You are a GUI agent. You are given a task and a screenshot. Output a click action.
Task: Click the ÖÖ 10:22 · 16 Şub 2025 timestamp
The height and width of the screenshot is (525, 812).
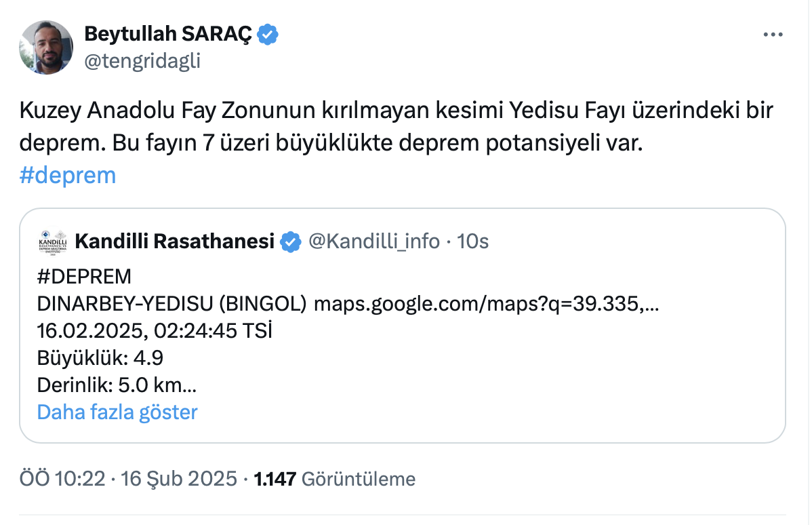pos(129,479)
